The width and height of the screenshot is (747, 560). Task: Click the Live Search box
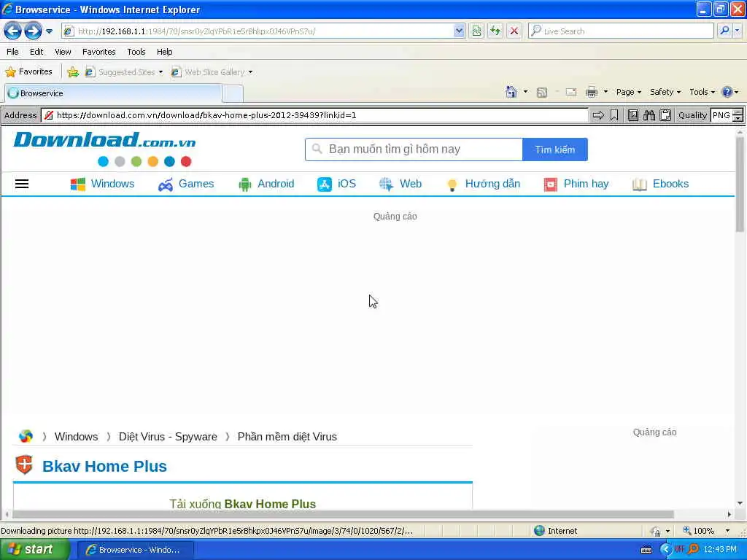[x=621, y=31]
